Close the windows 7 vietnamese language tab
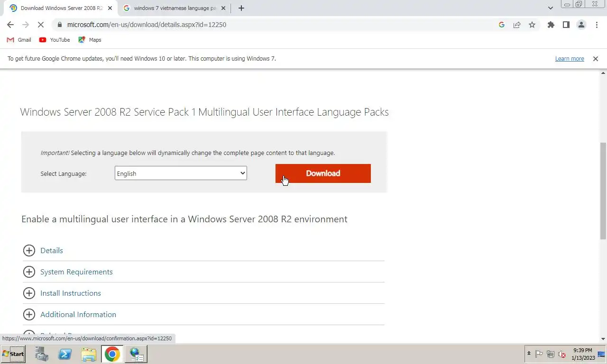The height and width of the screenshot is (364, 607). 223,8
